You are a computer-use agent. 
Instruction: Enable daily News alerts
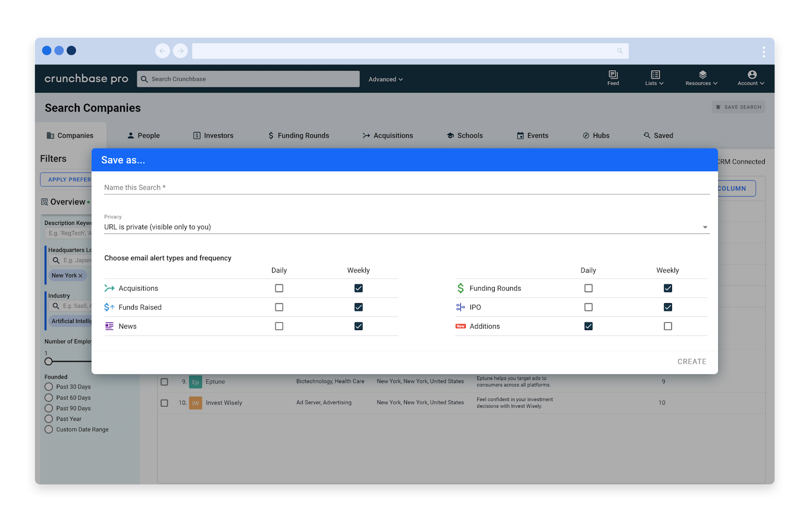279,326
